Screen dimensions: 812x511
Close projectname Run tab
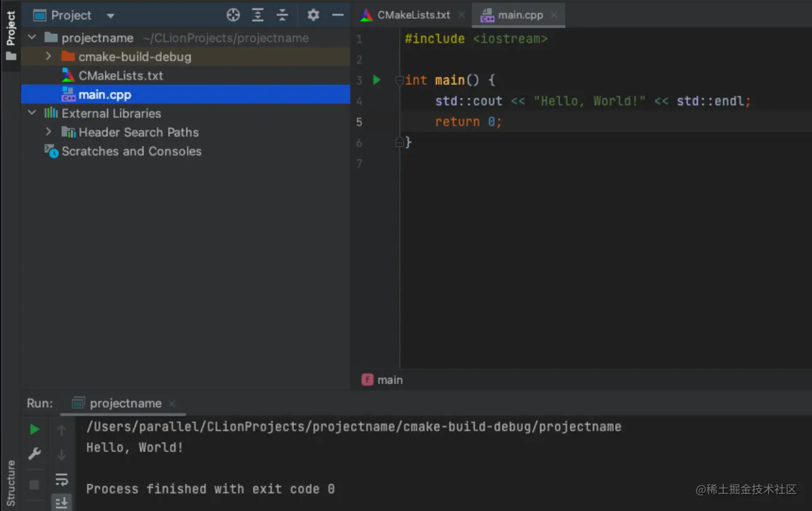click(172, 404)
